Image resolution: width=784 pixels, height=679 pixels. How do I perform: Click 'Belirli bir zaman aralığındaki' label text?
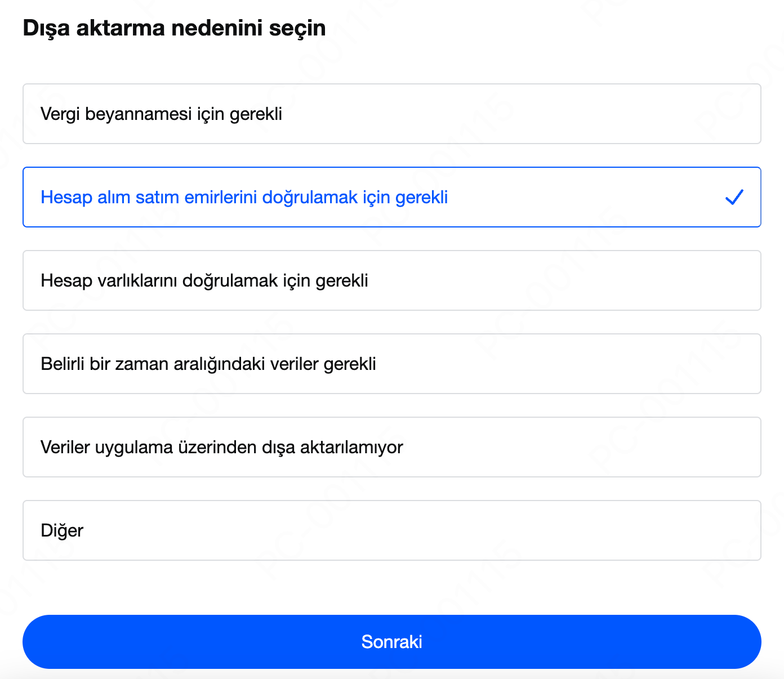pyautogui.click(x=153, y=364)
